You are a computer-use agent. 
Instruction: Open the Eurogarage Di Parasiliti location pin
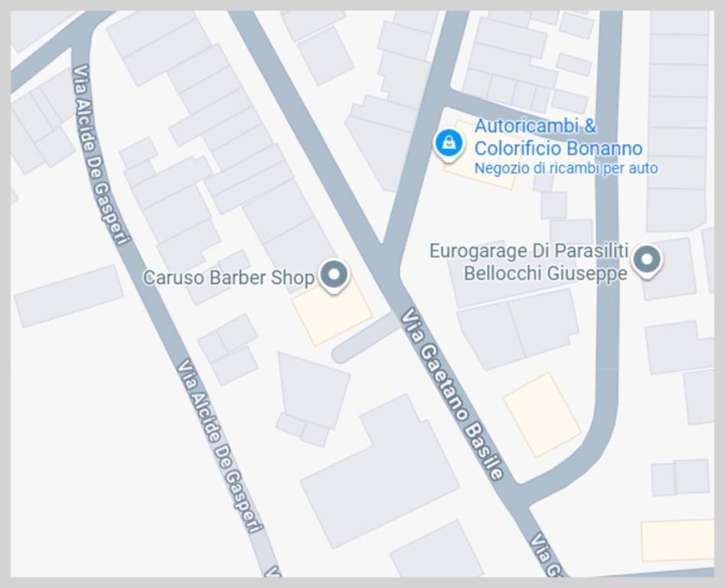[x=647, y=261]
